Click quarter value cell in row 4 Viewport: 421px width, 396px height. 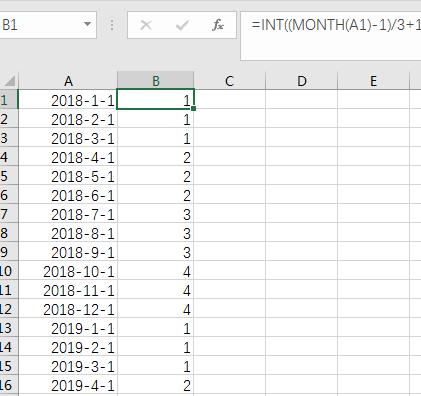click(x=156, y=156)
